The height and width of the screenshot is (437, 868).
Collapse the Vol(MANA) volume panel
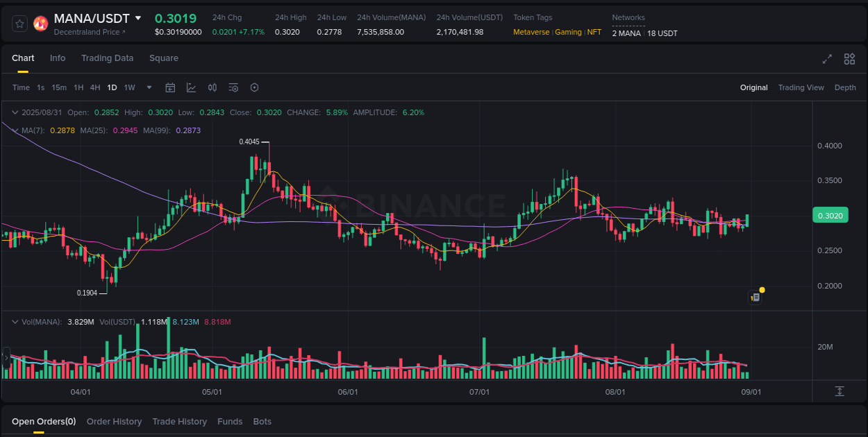click(x=15, y=321)
